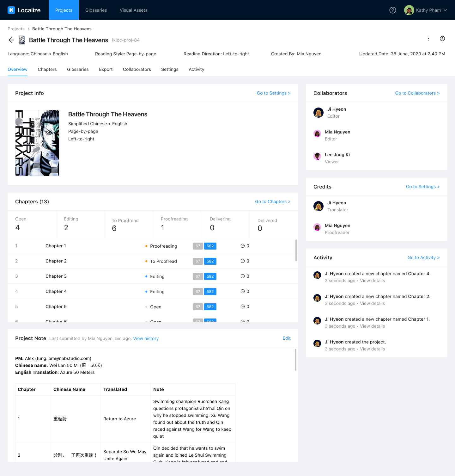Click the Localize logo icon
This screenshot has width=455, height=476.
point(11,10)
